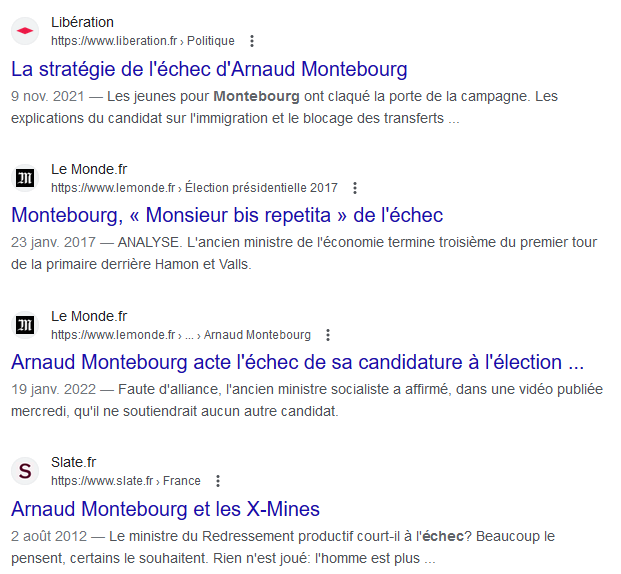621x574 pixels.
Task: Open "La stratégie de l'échec d'Arnaud Montebourg"
Action: point(209,69)
